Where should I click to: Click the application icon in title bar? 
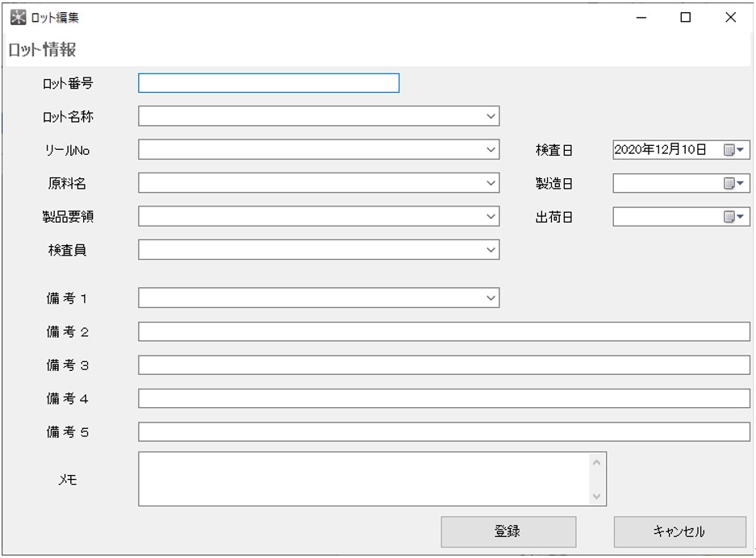point(18,18)
